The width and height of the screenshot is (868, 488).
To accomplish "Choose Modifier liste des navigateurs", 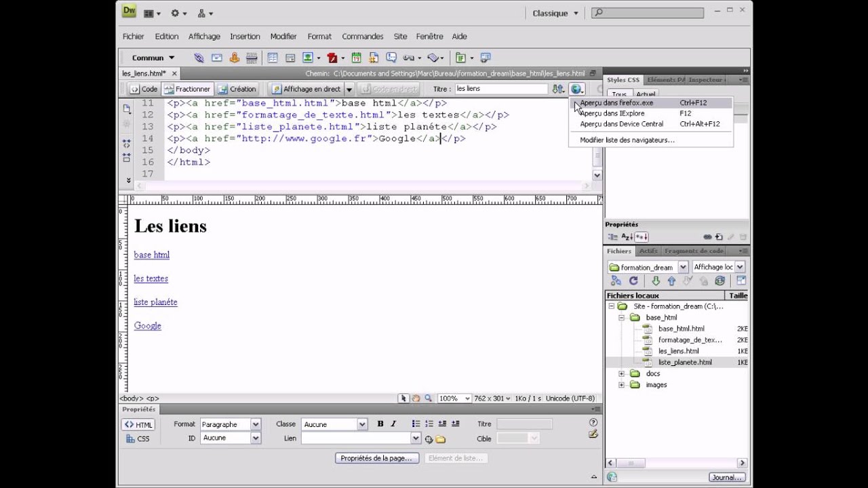I will point(651,140).
